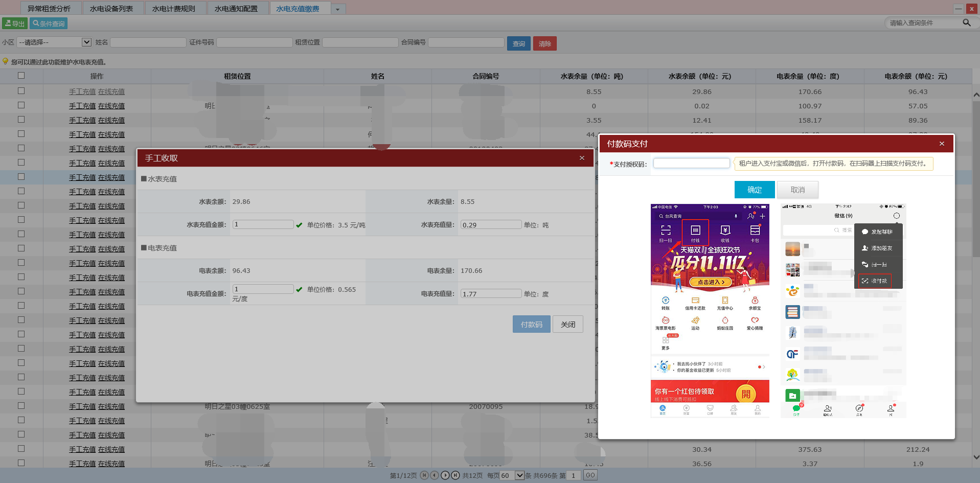
Task: Minimize the application window
Action: pos(959,9)
